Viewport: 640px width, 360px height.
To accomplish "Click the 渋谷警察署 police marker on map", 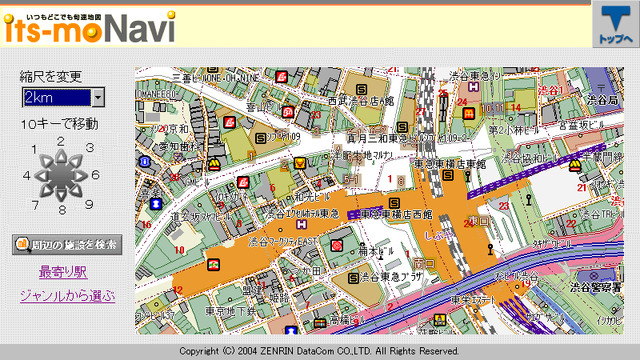I will click(594, 276).
